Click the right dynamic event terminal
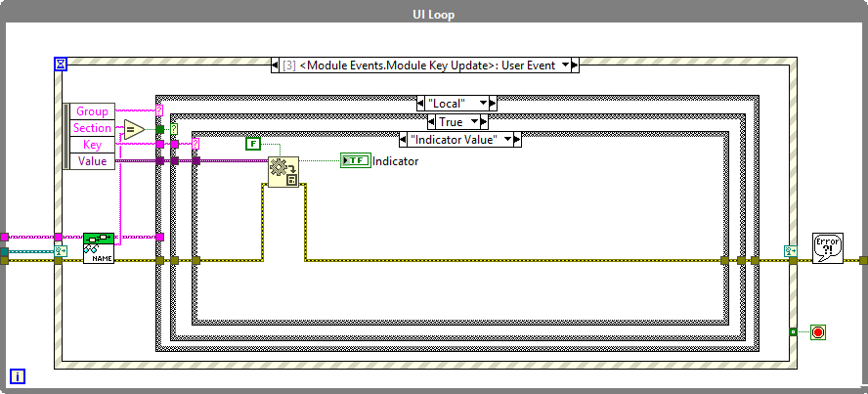 (791, 251)
